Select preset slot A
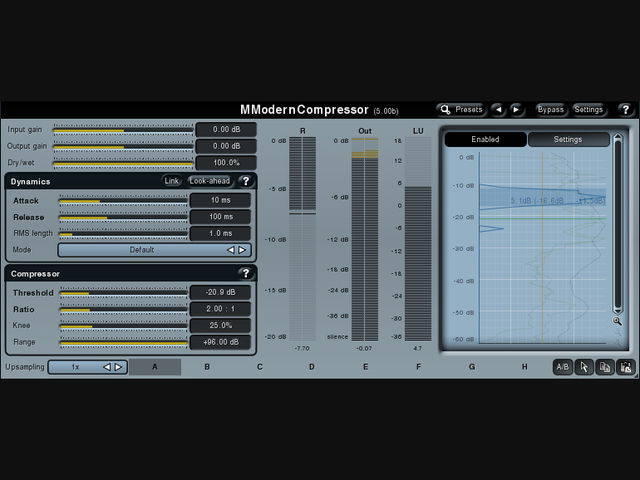Image resolution: width=640 pixels, height=480 pixels. (155, 367)
